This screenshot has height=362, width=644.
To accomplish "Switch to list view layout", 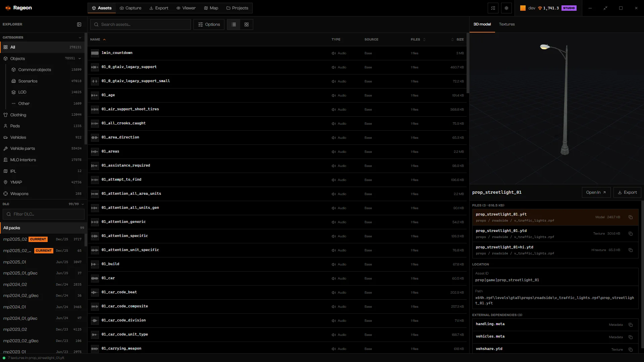I will click(234, 24).
